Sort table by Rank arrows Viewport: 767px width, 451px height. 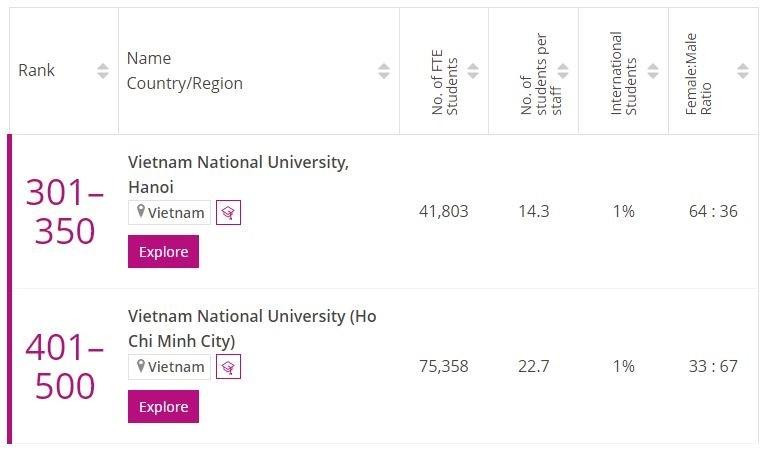point(103,71)
